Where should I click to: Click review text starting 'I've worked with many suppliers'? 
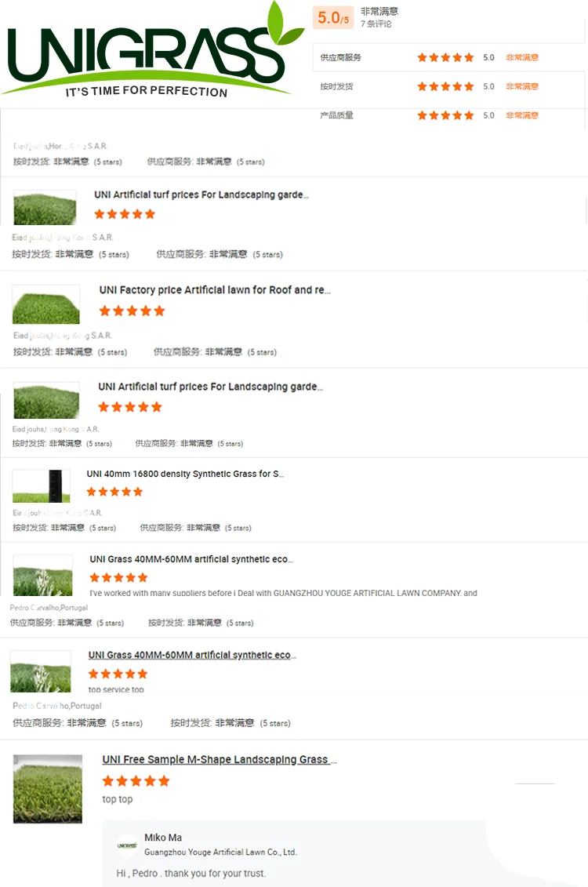coord(283,593)
